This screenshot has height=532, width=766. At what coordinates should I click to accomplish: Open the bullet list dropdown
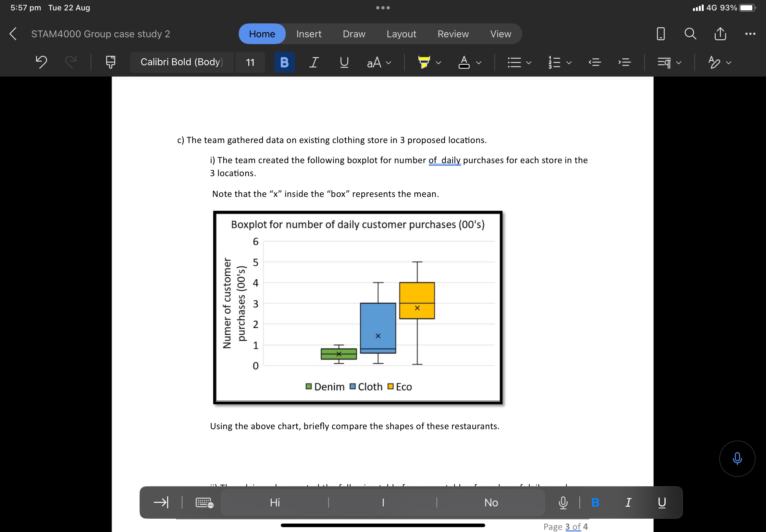coord(528,63)
